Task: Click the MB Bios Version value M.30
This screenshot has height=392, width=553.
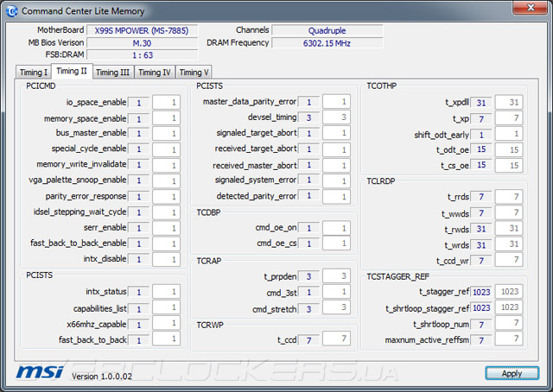Action: (142, 43)
